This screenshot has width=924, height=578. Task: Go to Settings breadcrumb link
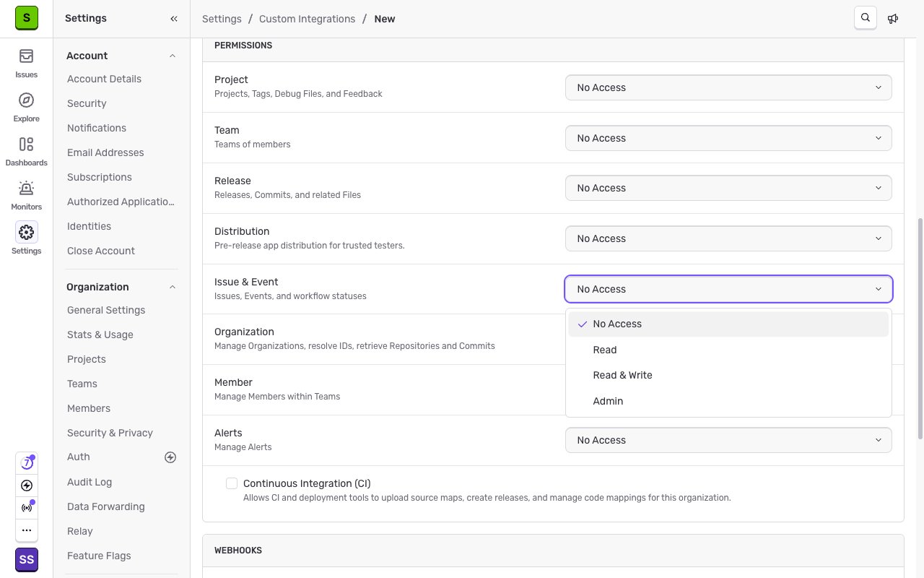tap(222, 19)
